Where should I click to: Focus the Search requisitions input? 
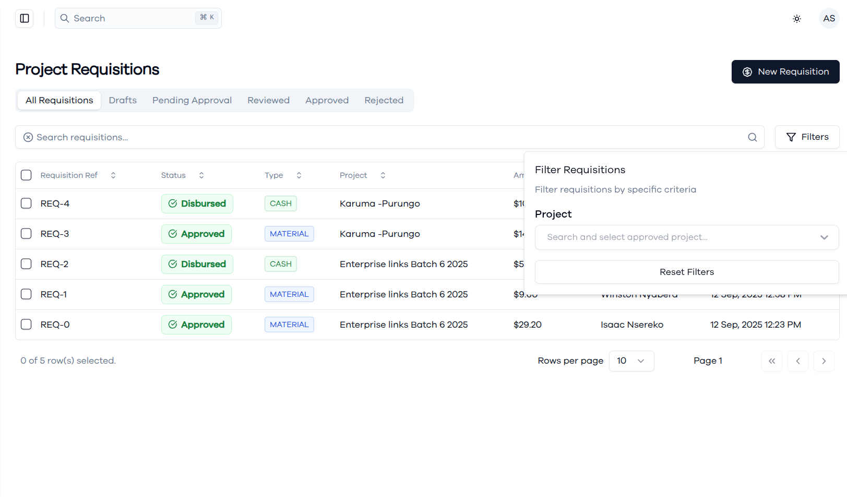pos(390,137)
